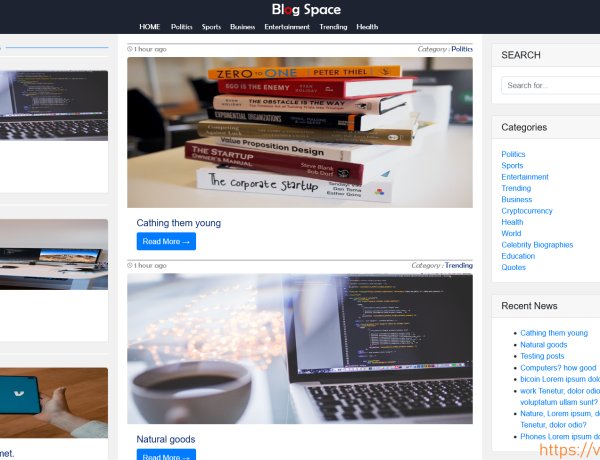Open Testing posts in Recent News
Image resolution: width=600 pixels, height=460 pixels.
point(542,356)
